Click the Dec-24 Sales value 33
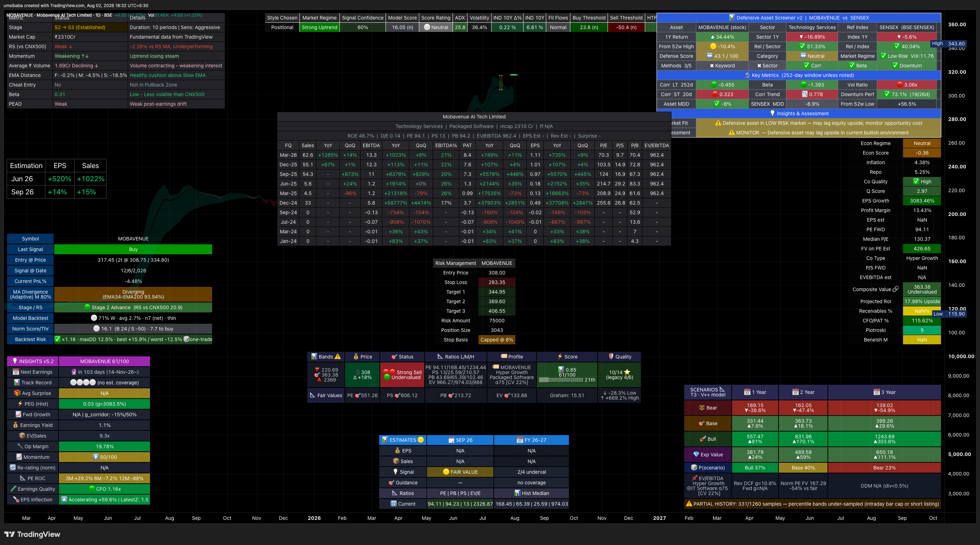Viewport: 980px width, 545px height. coord(308,203)
